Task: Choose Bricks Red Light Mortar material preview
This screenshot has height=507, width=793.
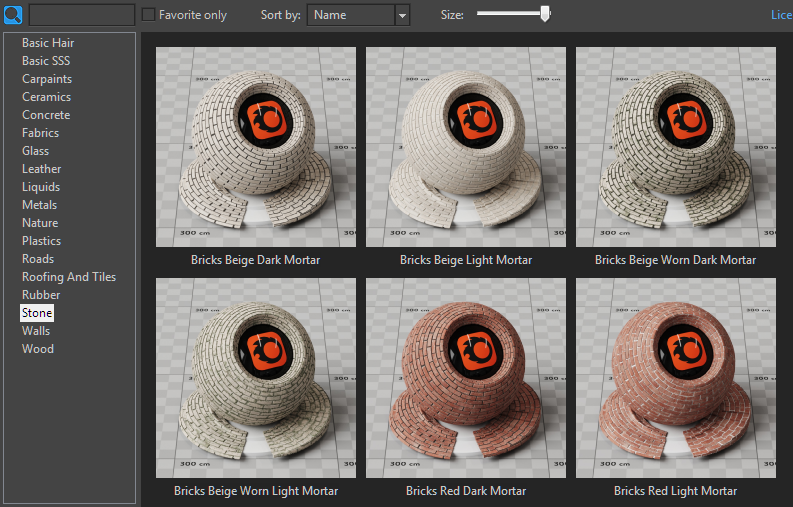Action: click(676, 378)
